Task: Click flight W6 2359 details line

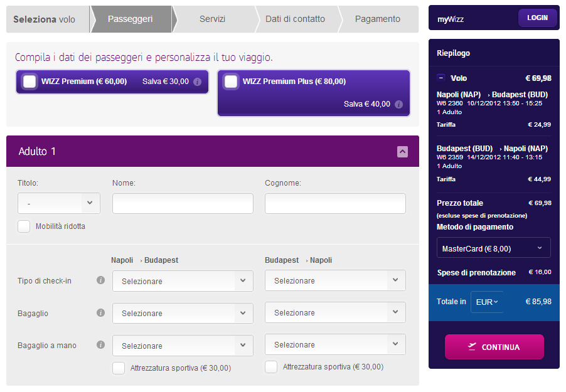Action: coord(489,157)
